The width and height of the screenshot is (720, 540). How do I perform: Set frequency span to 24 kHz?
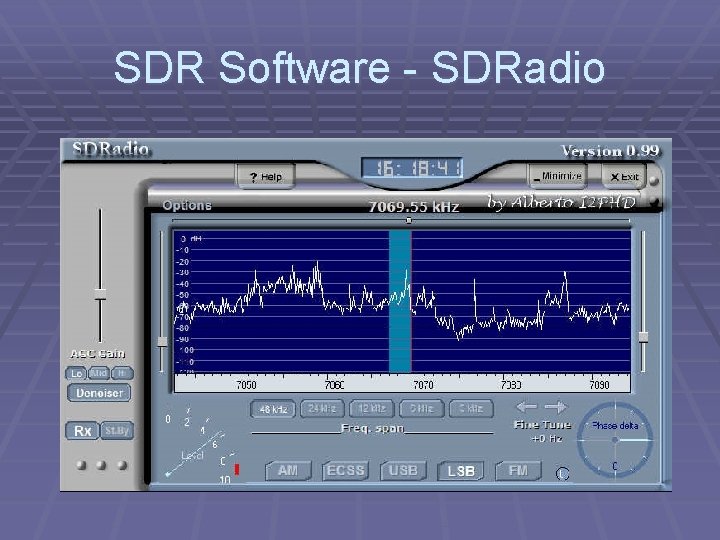322,408
